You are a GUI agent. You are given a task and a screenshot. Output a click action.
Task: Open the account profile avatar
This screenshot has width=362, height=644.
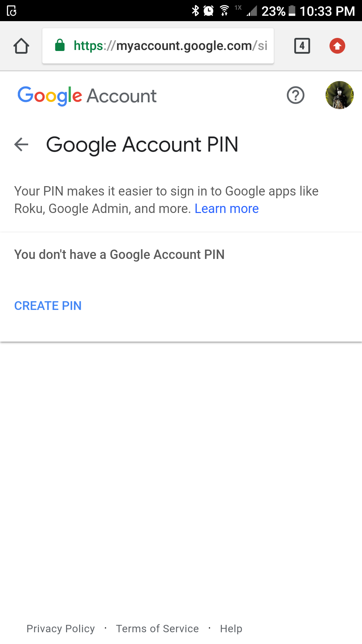340,95
